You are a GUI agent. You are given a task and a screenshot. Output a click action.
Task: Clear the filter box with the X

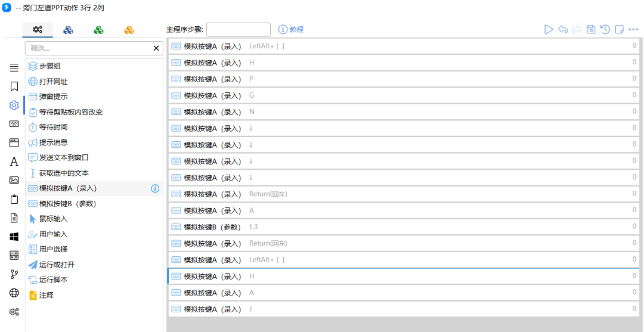click(x=156, y=48)
